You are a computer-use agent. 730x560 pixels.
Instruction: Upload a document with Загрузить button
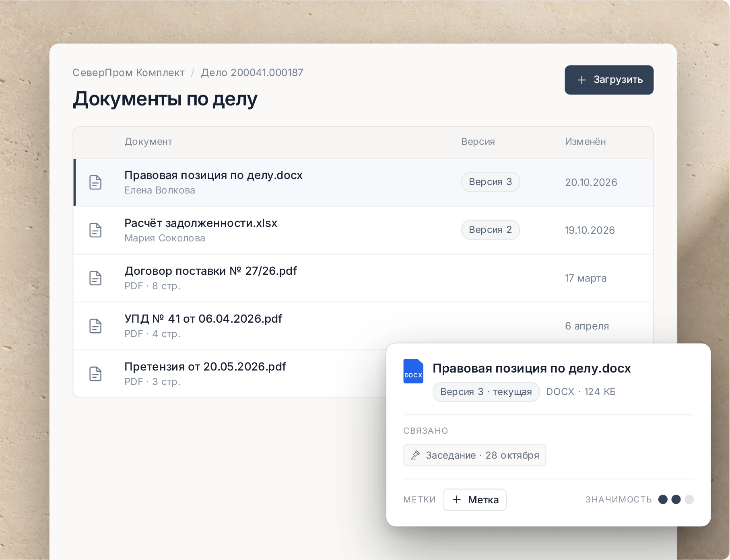tap(609, 80)
